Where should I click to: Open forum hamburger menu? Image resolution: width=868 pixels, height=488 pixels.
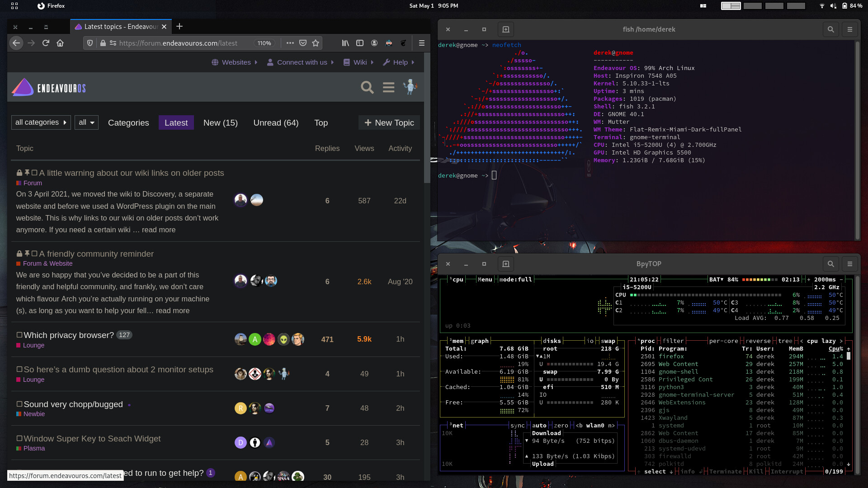click(389, 87)
